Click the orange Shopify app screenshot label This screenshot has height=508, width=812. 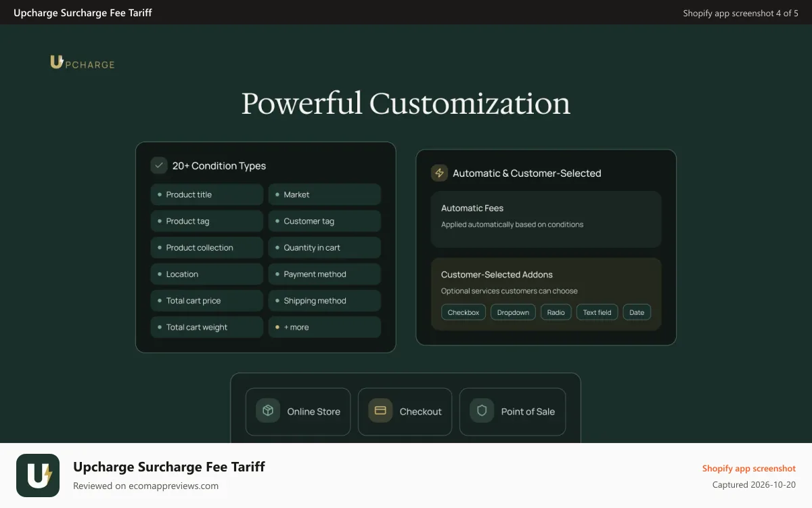pos(749,468)
